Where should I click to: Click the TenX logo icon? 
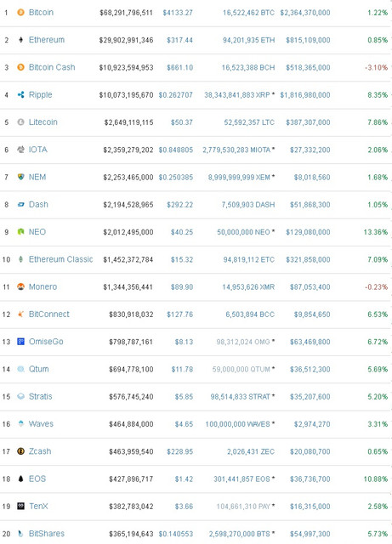click(20, 507)
